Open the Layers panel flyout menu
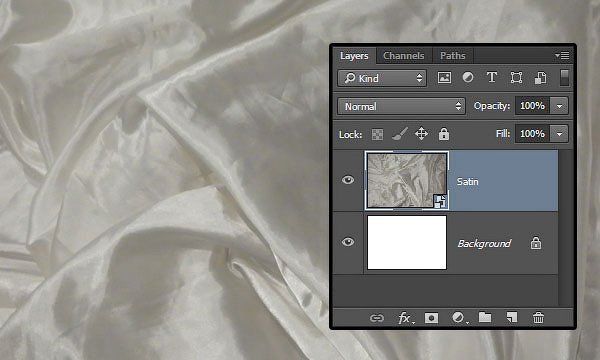600x360 pixels. (562, 56)
